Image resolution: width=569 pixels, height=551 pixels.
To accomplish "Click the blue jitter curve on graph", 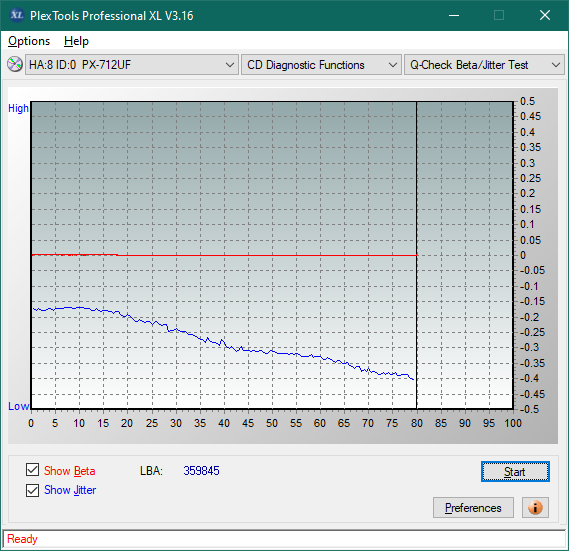I will pos(224,343).
